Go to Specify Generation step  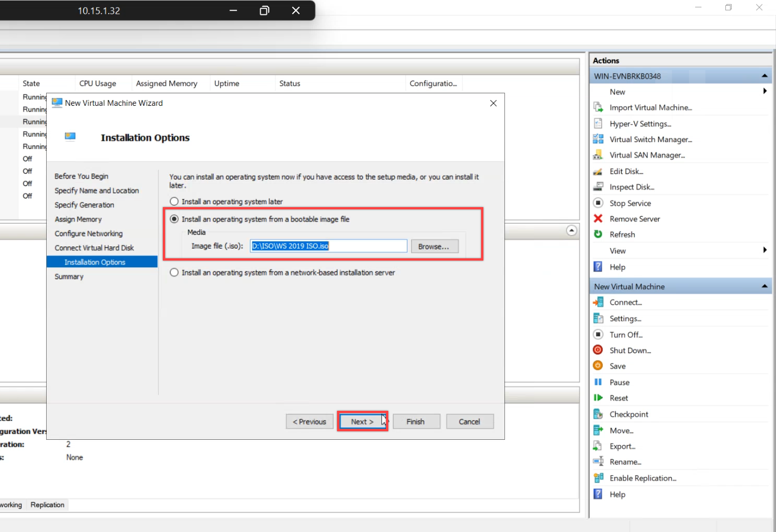84,205
